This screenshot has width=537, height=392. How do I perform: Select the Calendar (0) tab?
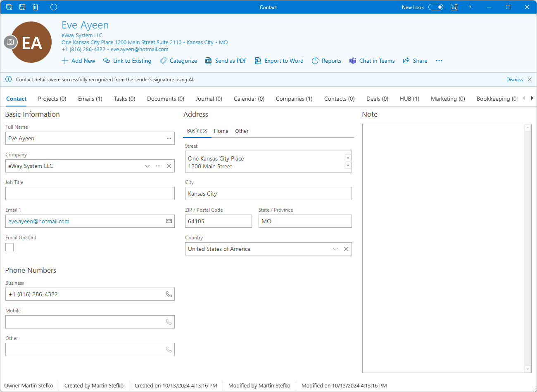[x=249, y=99]
